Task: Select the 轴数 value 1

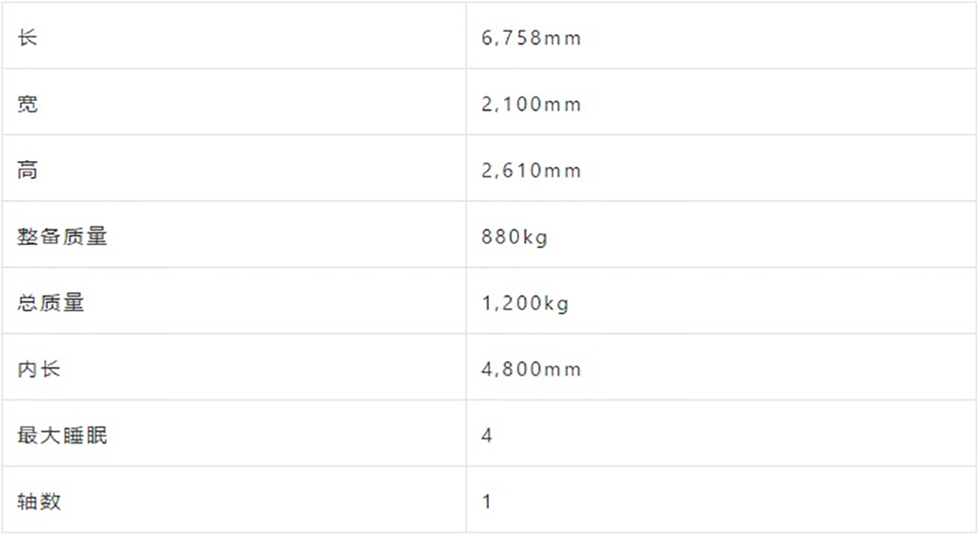Action: point(487,502)
